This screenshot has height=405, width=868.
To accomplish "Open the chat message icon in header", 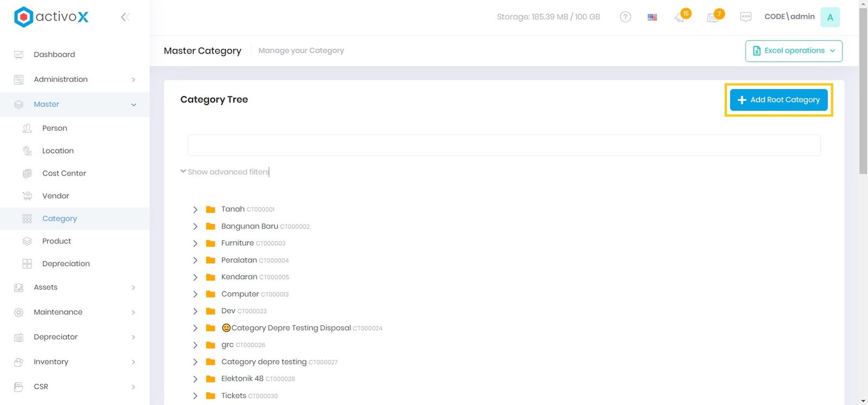I will point(745,17).
